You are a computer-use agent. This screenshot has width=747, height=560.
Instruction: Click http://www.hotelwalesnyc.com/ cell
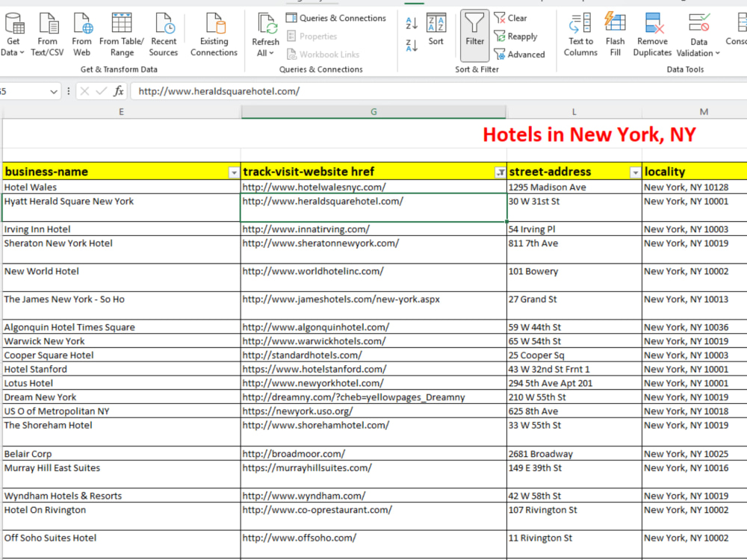click(x=373, y=187)
